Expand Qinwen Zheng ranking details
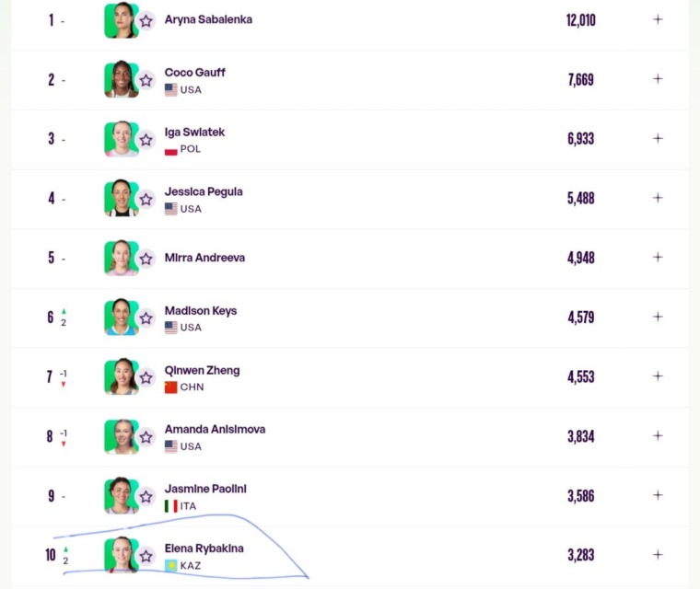This screenshot has width=700, height=589. point(658,376)
